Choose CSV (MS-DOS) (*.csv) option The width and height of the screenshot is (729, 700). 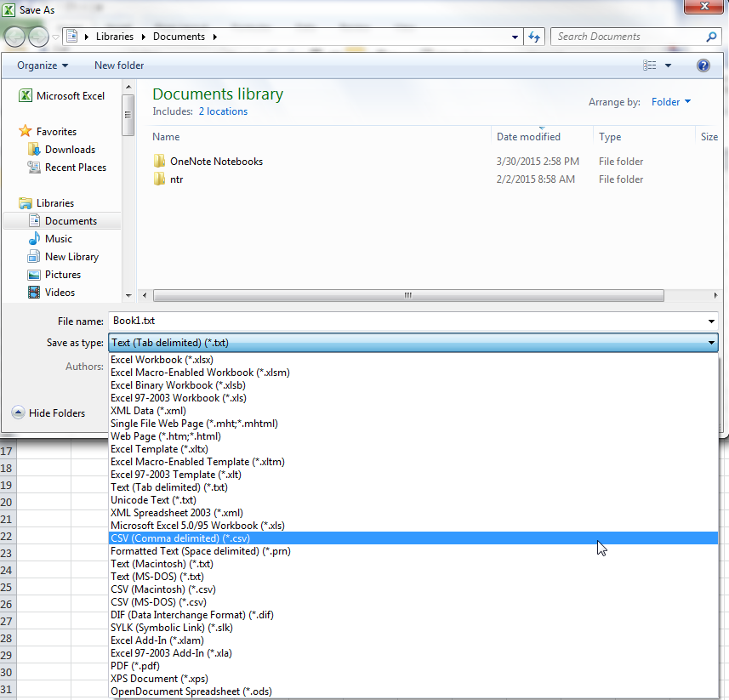413,602
